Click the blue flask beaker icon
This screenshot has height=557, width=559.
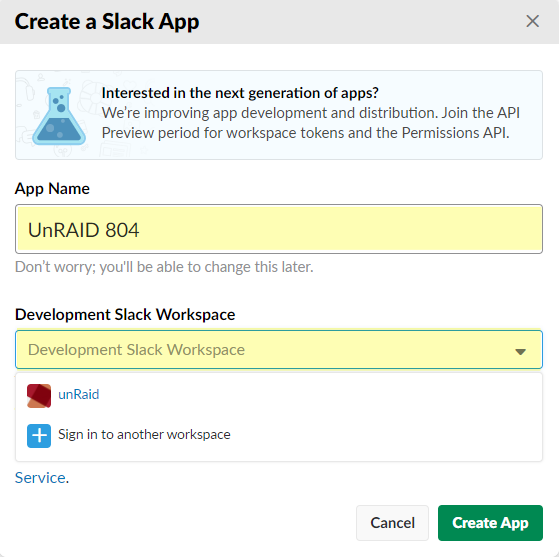(x=59, y=116)
